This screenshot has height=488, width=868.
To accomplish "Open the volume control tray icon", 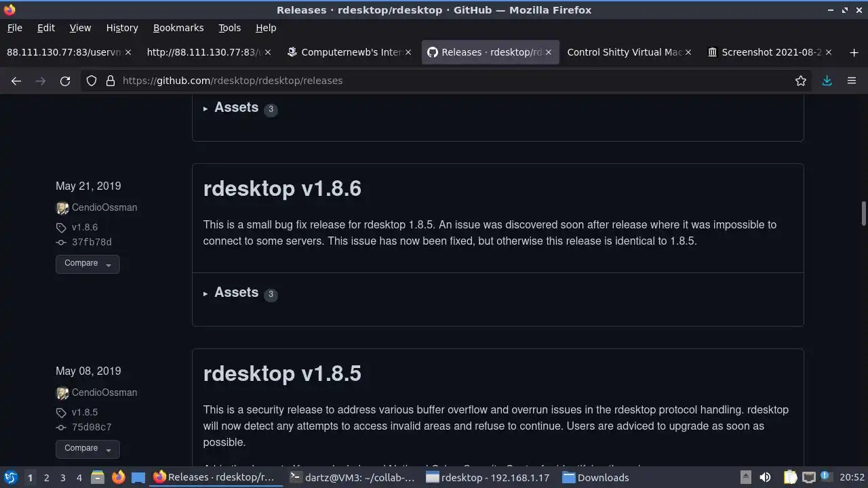I will click(765, 477).
